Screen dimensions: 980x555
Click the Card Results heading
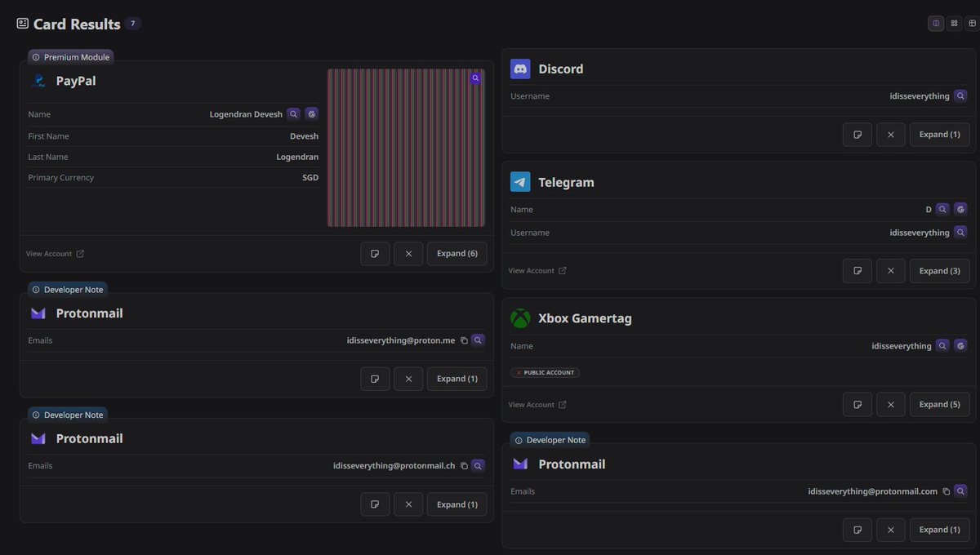point(77,24)
